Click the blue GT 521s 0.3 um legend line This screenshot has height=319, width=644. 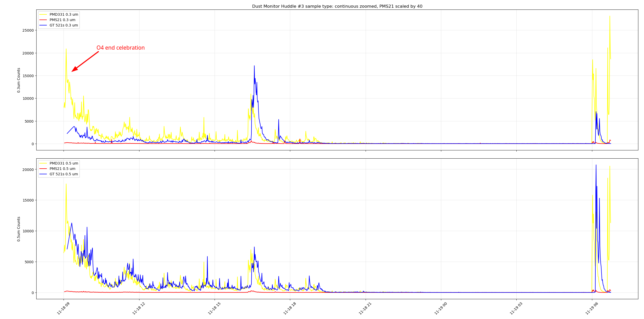[43, 25]
